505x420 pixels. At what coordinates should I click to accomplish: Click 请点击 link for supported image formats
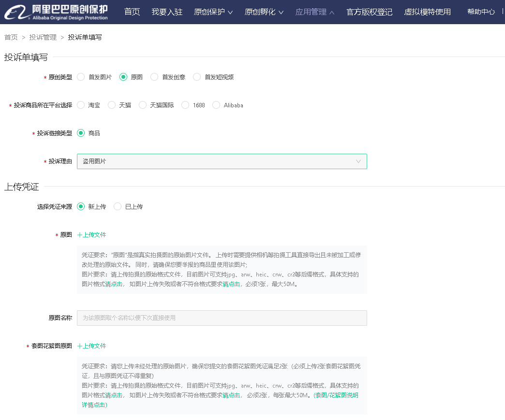click(x=114, y=284)
